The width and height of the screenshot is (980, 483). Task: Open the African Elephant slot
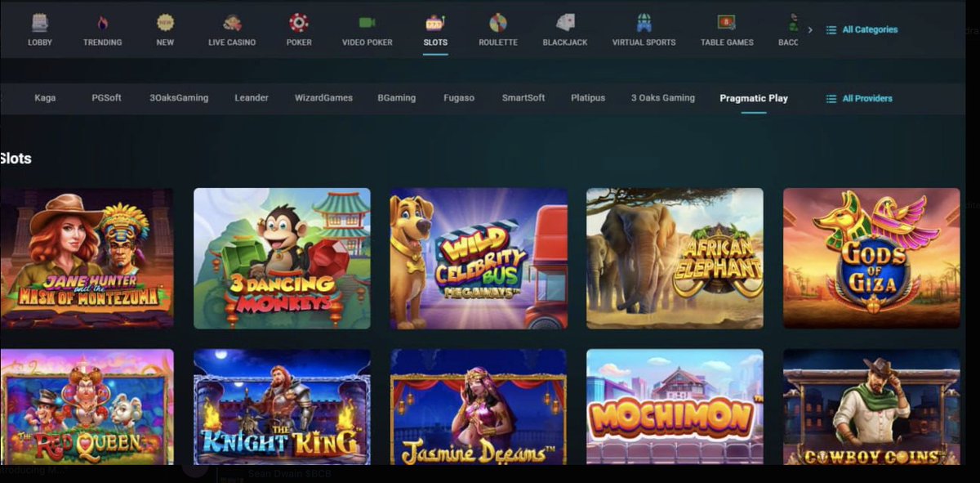click(x=675, y=258)
